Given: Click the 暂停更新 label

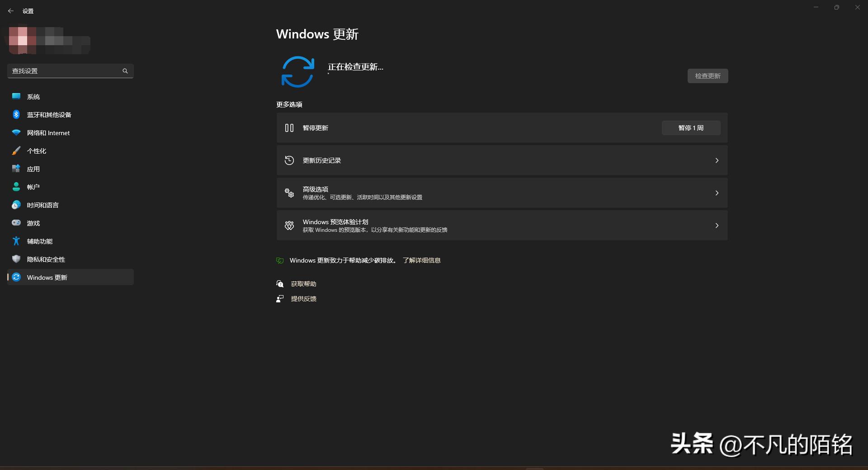Looking at the screenshot, I should (x=315, y=128).
